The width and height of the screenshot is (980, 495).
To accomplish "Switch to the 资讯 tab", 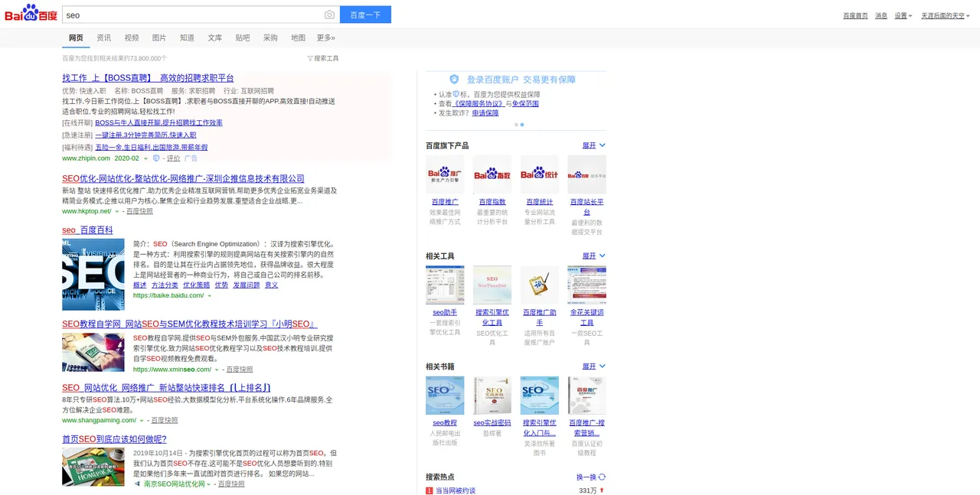I will click(x=103, y=37).
